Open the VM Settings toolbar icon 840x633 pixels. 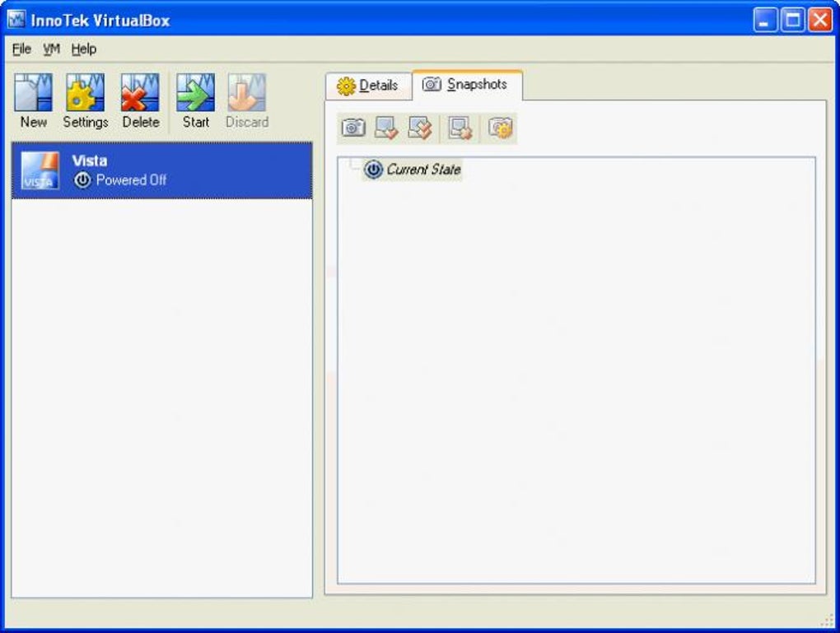coord(85,93)
